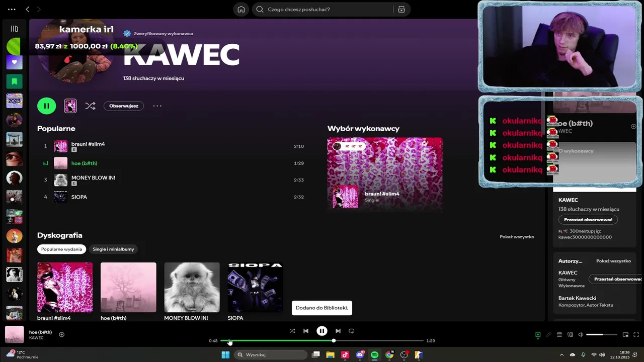The height and width of the screenshot is (362, 644).
Task: Open OBS Studio from the taskbar
Action: [404, 354]
